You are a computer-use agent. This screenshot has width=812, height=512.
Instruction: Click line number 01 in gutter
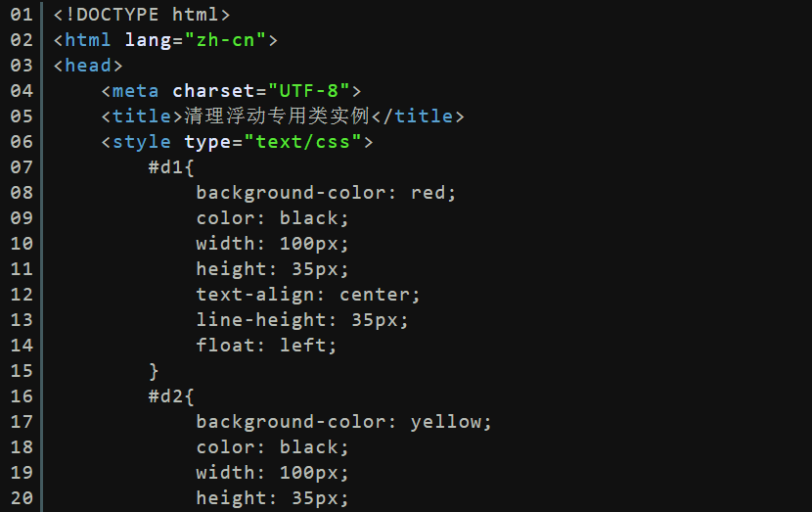[x=22, y=15]
